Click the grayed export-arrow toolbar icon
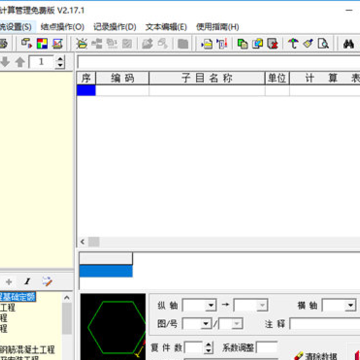360x360 pixels. coord(148,44)
